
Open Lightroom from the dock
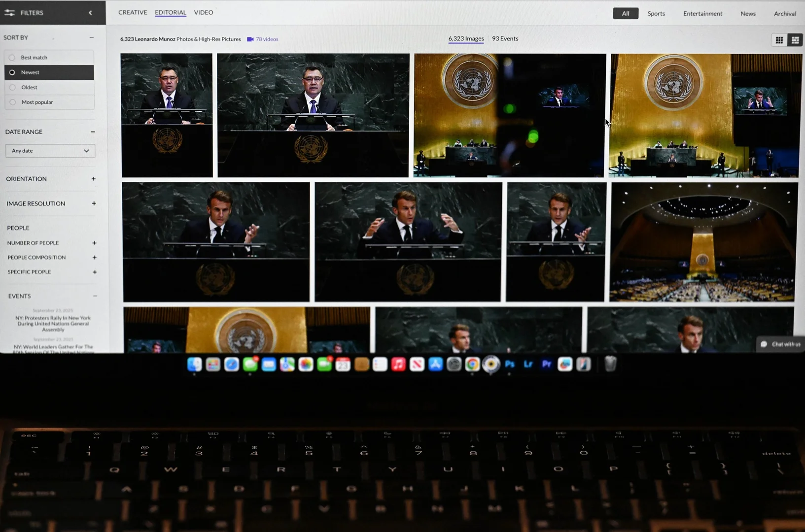point(528,364)
